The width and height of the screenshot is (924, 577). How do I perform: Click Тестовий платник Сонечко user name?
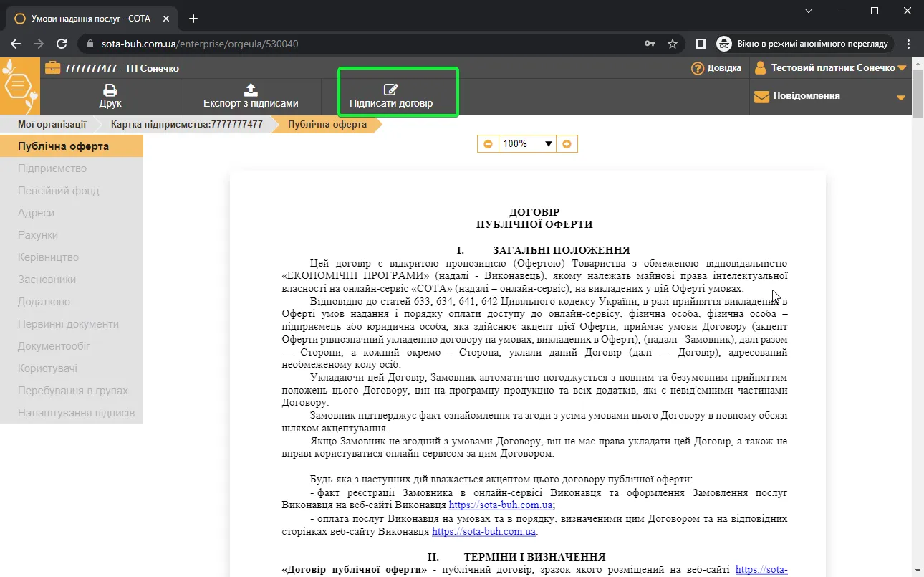point(833,68)
